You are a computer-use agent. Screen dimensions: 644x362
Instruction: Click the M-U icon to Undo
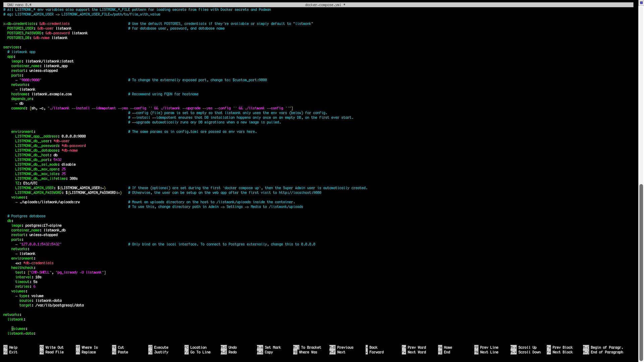(224, 348)
